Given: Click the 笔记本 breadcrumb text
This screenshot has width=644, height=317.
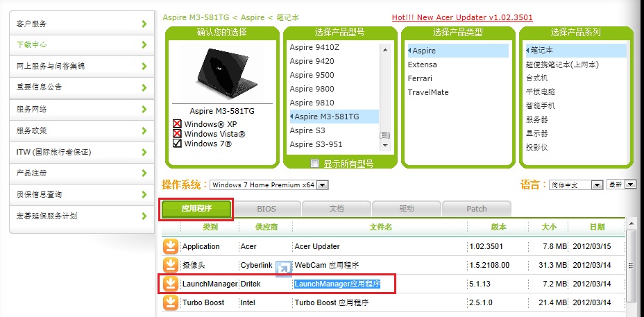Looking at the screenshot, I should click(x=287, y=17).
